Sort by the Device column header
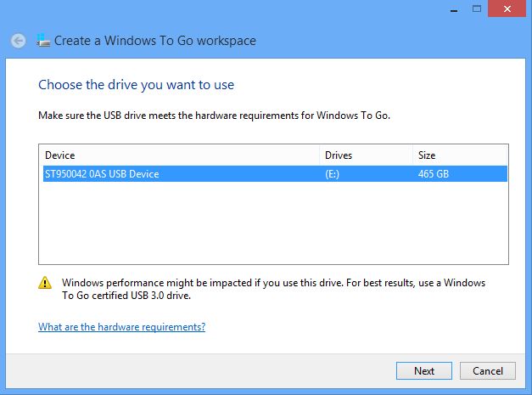Screen dimensions: 532x395 pos(180,155)
